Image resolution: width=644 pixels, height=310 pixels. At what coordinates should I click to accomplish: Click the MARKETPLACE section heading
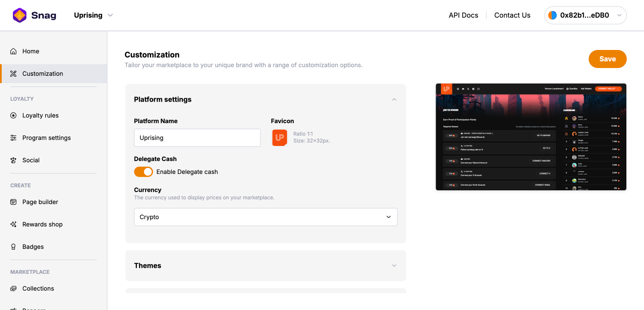30,272
